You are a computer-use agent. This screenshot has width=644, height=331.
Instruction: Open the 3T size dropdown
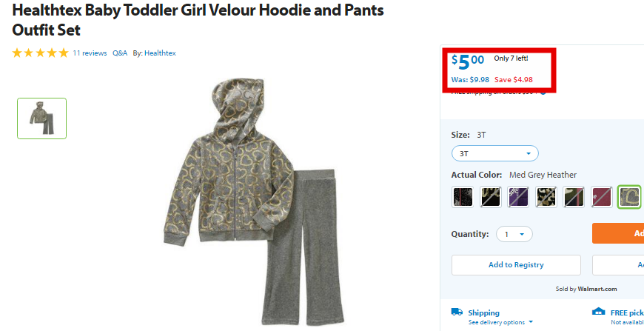(495, 153)
